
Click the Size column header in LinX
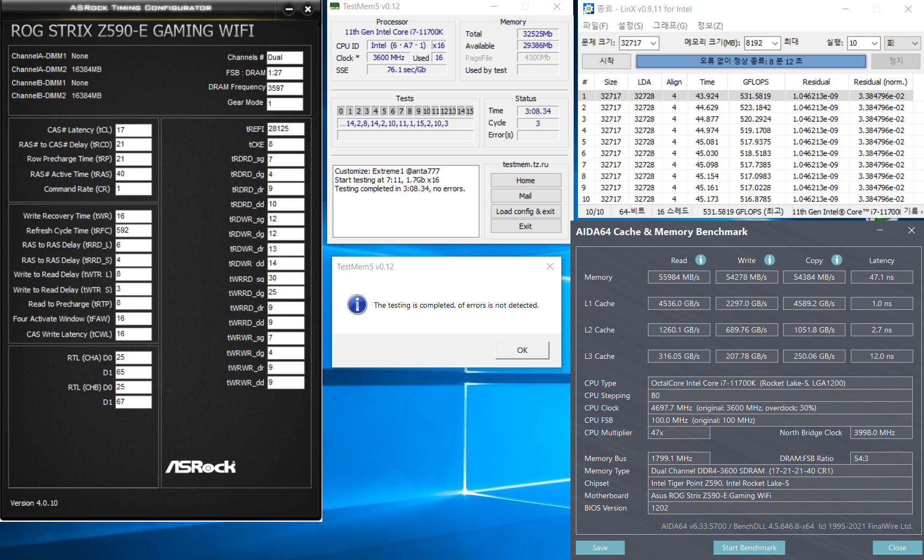(611, 82)
